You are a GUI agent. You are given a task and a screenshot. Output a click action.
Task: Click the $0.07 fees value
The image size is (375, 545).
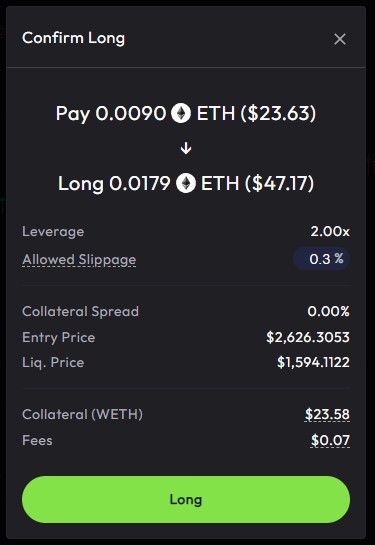click(x=330, y=440)
